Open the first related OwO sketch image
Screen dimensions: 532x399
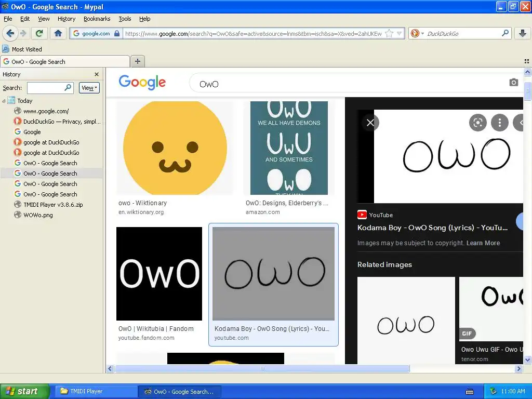point(406,320)
